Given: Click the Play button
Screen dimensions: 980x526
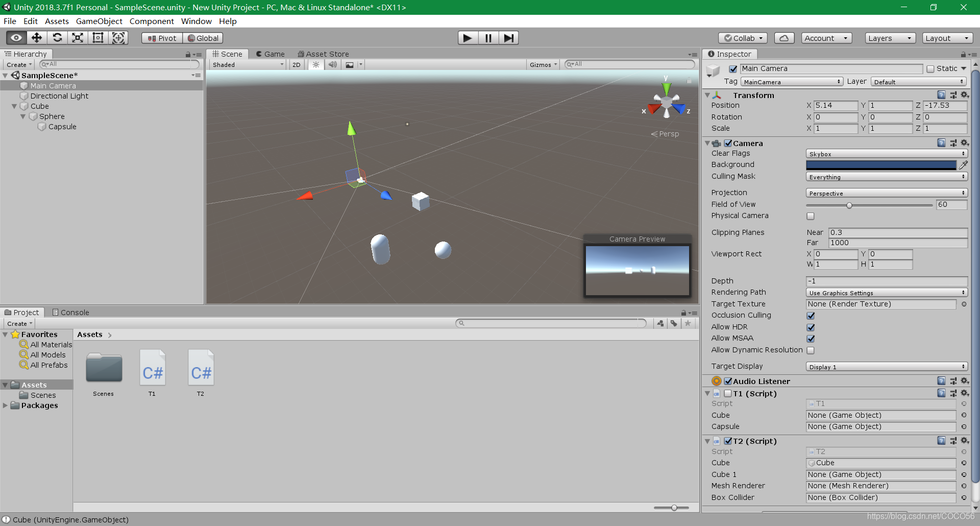Looking at the screenshot, I should (468, 38).
